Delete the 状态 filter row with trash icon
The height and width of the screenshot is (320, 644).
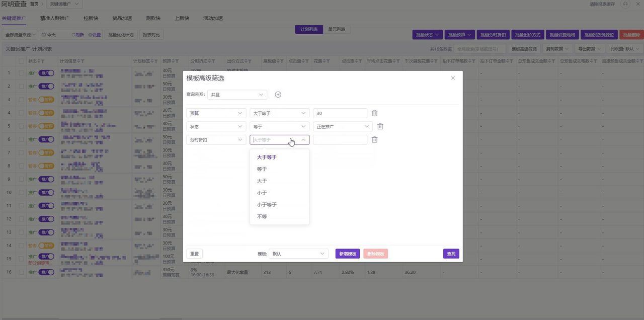380,126
